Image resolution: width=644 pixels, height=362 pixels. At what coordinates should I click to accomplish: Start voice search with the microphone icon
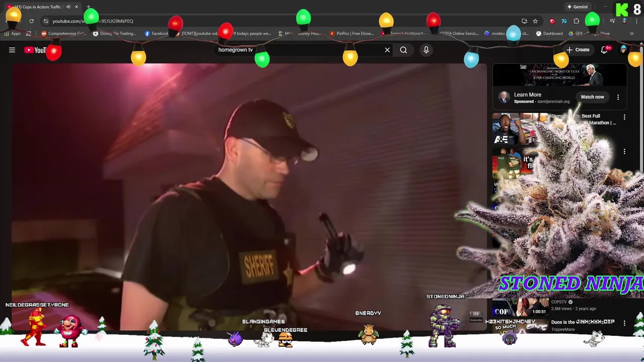click(426, 50)
